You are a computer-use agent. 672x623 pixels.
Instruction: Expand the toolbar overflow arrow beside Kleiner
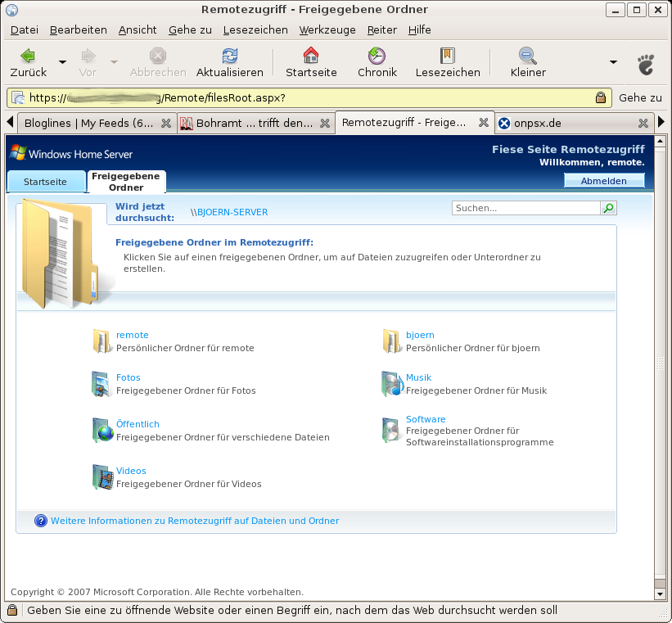[x=613, y=62]
